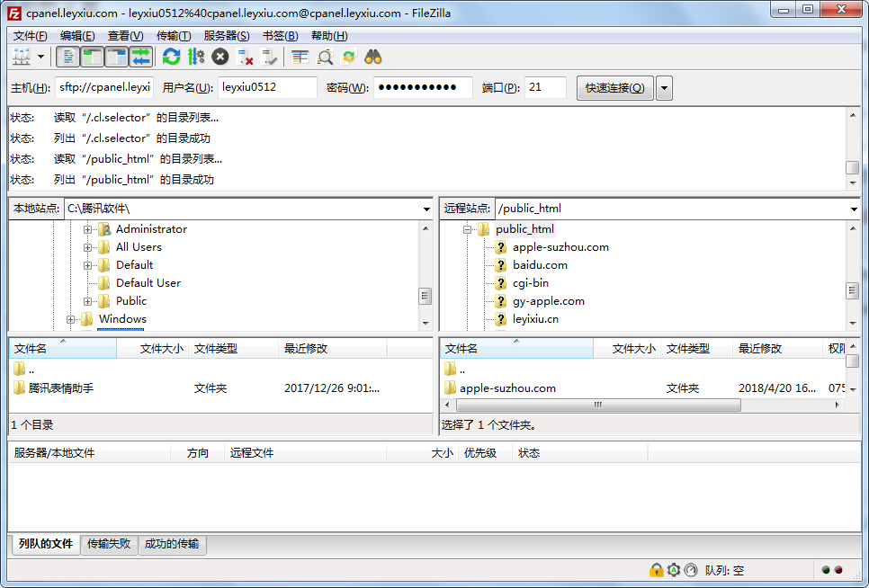The height and width of the screenshot is (588, 869).
Task: Open the 帮助(H) menu
Action: click(x=329, y=36)
